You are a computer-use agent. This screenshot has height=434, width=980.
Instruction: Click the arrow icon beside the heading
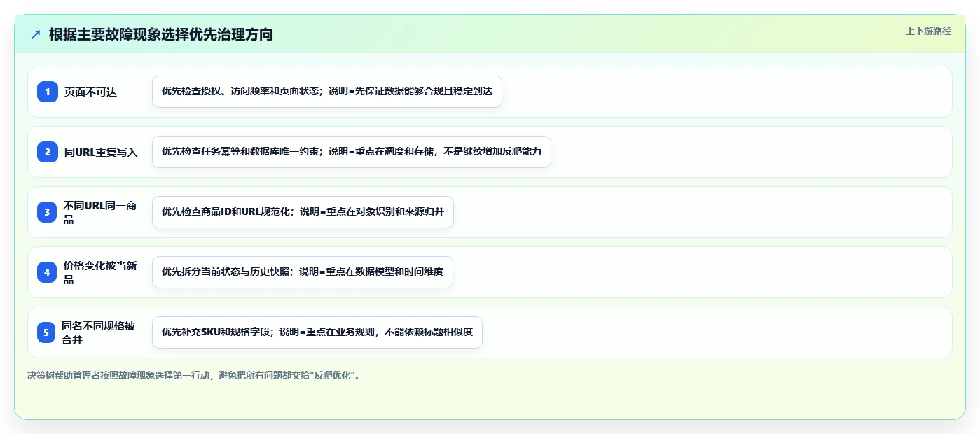[x=36, y=34]
